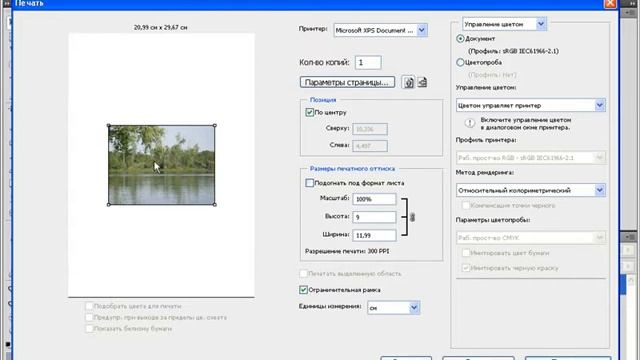Click '(Профиль: sRGB IEC61966-2.1)' text
The height and width of the screenshot is (360, 640).
pyautogui.click(x=513, y=51)
